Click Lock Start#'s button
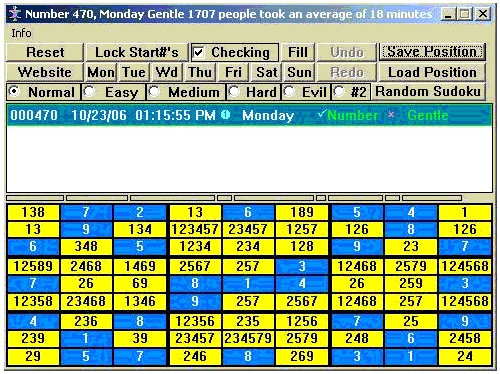Image resolution: width=500 pixels, height=374 pixels. pos(137,52)
